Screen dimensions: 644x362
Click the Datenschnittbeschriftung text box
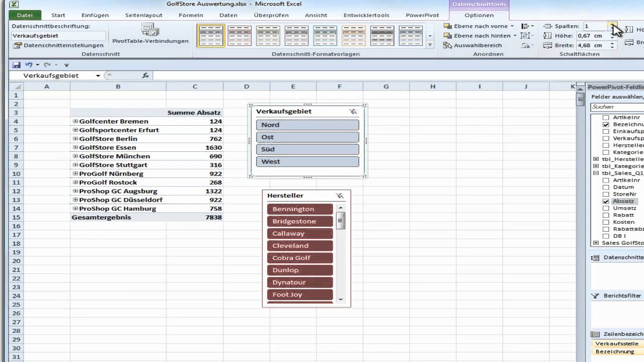[x=58, y=36]
